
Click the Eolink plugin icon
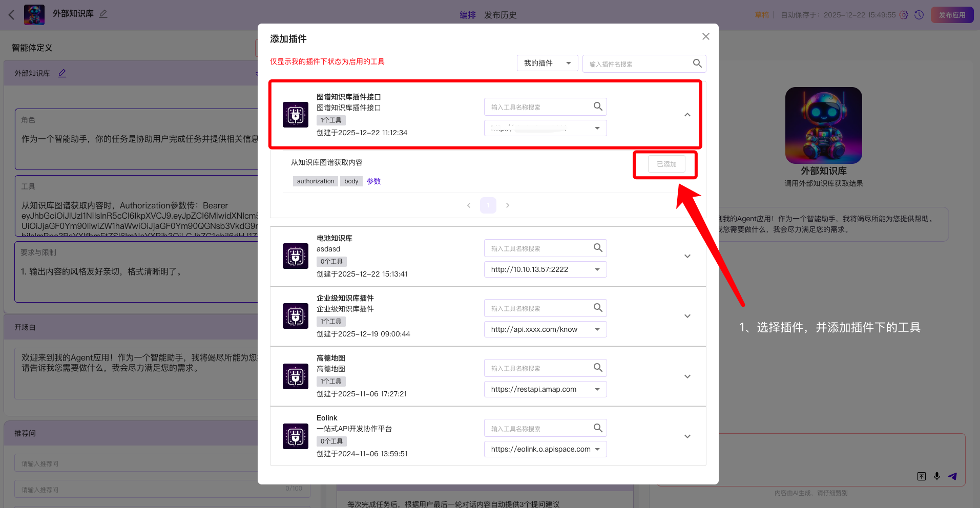(296, 436)
